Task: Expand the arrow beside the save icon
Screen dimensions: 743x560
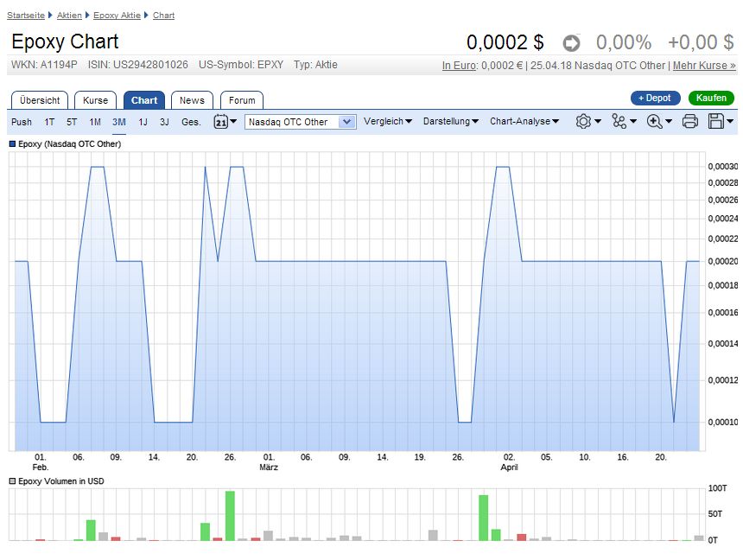Action: 730,121
